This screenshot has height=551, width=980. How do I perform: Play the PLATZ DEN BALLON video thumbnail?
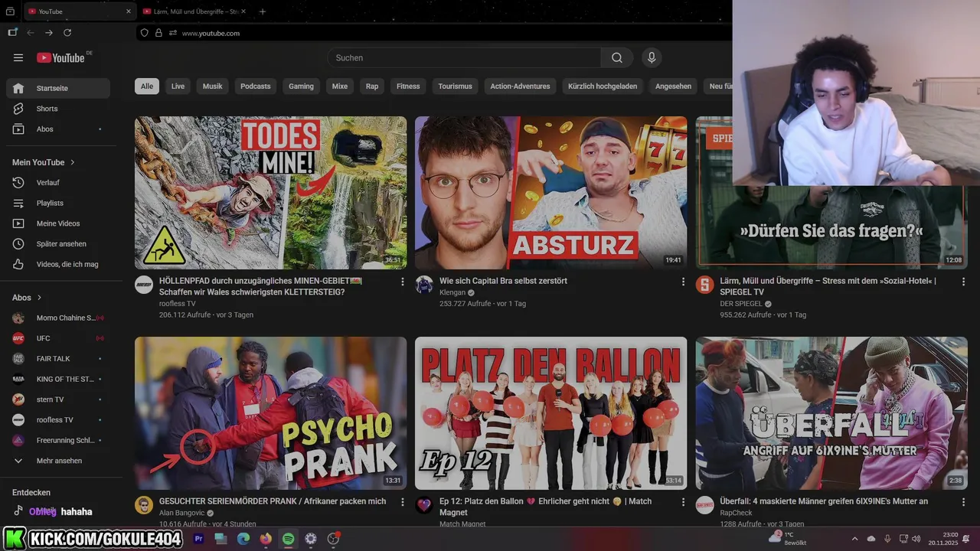point(550,413)
